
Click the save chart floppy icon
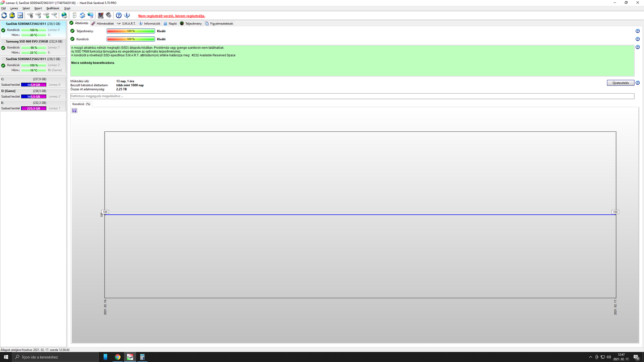pos(74,111)
